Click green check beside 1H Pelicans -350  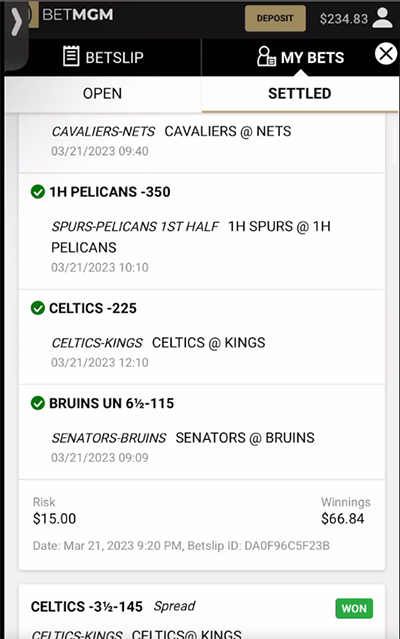coord(38,192)
